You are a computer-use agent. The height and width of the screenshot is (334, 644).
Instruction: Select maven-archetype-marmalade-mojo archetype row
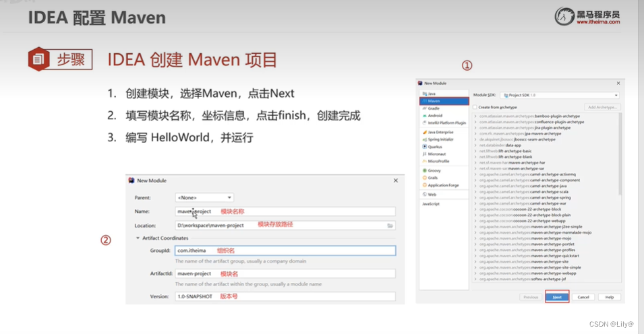546,232
